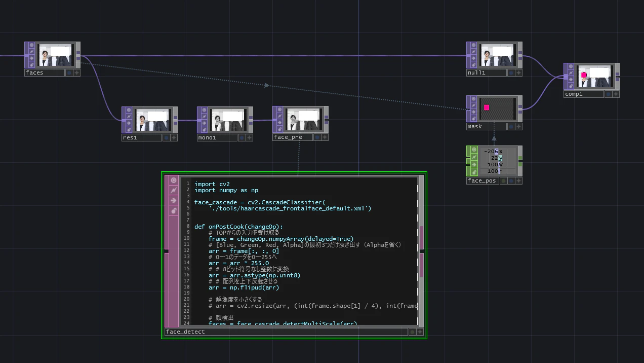Image resolution: width=644 pixels, height=363 pixels.
Task: Toggle the display flag on mask node
Action: pos(511,126)
